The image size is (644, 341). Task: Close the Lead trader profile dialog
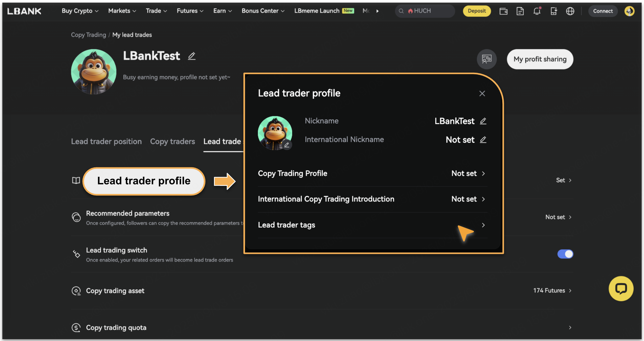(x=482, y=94)
